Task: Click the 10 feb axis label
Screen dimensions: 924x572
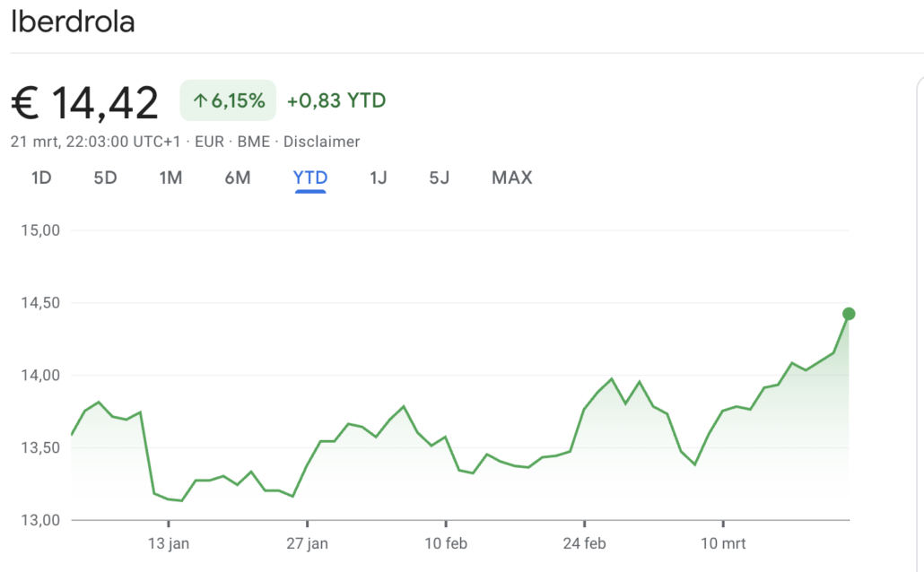Action: tap(446, 543)
